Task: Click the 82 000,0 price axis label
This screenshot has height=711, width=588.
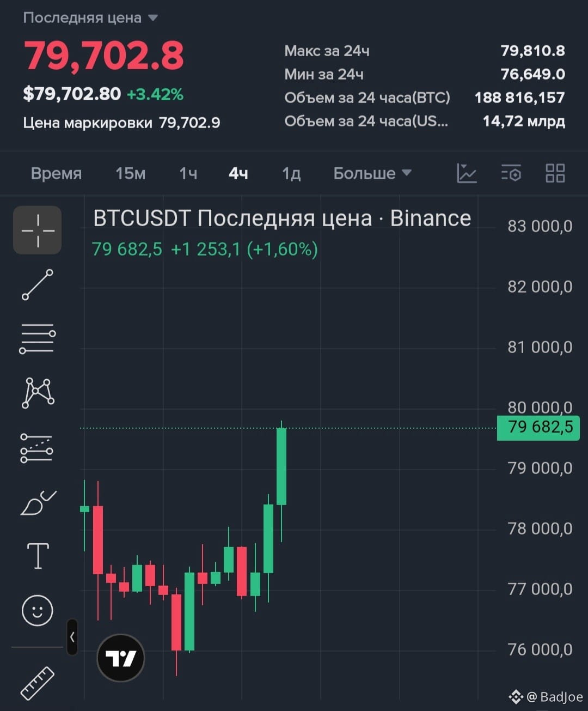Action: 540,287
